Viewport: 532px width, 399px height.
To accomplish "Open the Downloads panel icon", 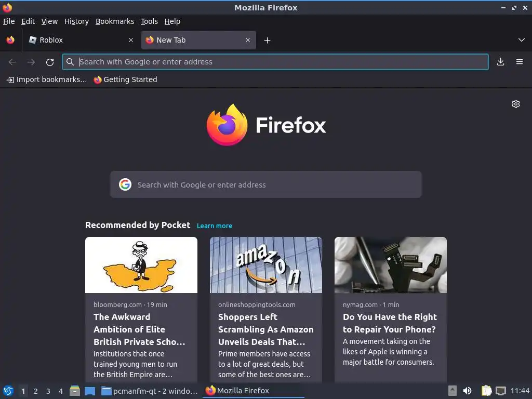I will coord(500,62).
